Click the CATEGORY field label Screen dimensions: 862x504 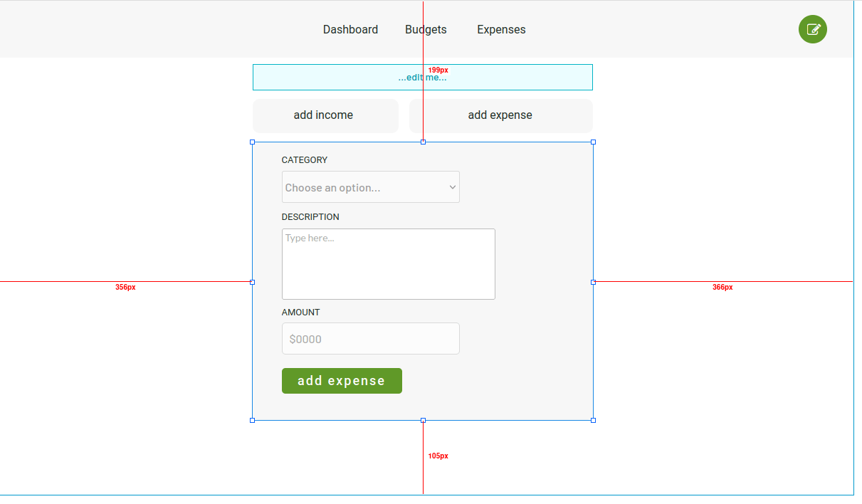pos(305,159)
